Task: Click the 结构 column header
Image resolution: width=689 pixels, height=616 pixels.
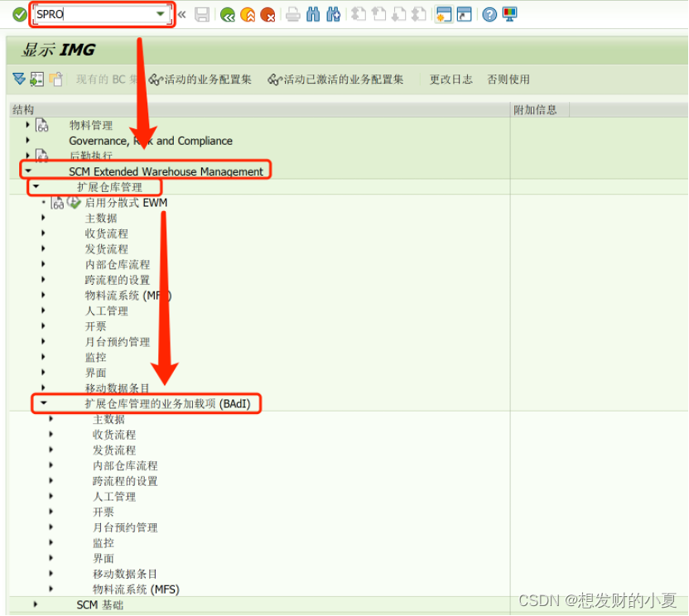Action: point(260,109)
